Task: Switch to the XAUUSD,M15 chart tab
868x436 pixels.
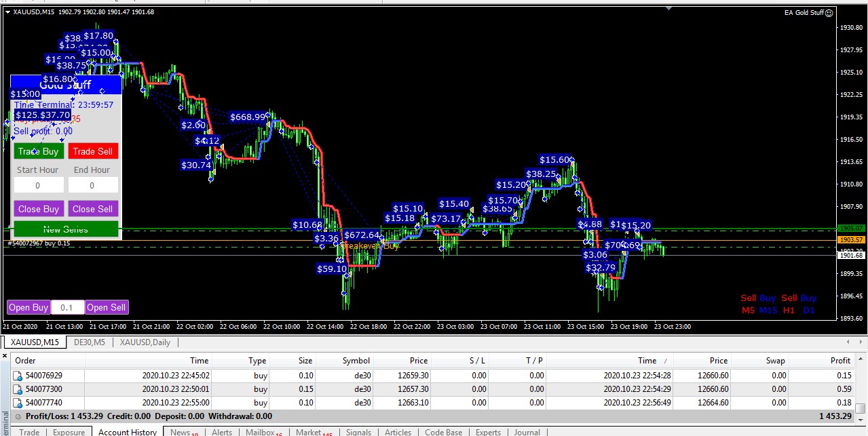Action: point(35,342)
